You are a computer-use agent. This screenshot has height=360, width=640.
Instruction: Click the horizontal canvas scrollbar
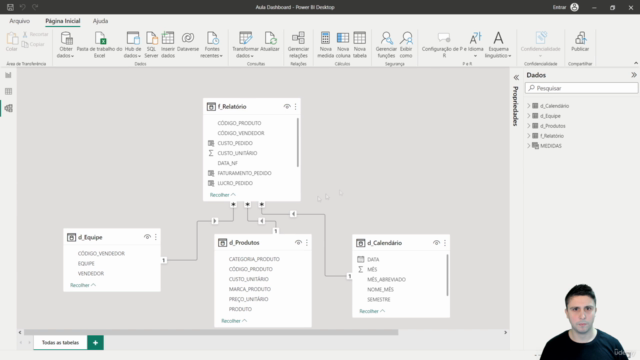[211, 332]
